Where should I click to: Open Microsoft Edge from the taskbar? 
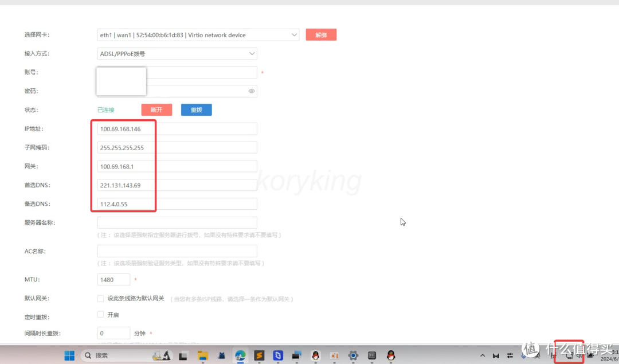[240, 355]
